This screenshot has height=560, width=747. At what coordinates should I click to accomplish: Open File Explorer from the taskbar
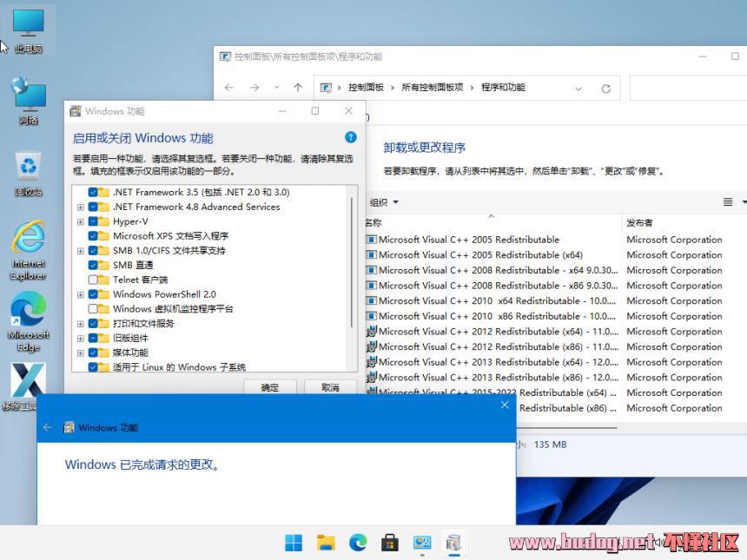326,543
